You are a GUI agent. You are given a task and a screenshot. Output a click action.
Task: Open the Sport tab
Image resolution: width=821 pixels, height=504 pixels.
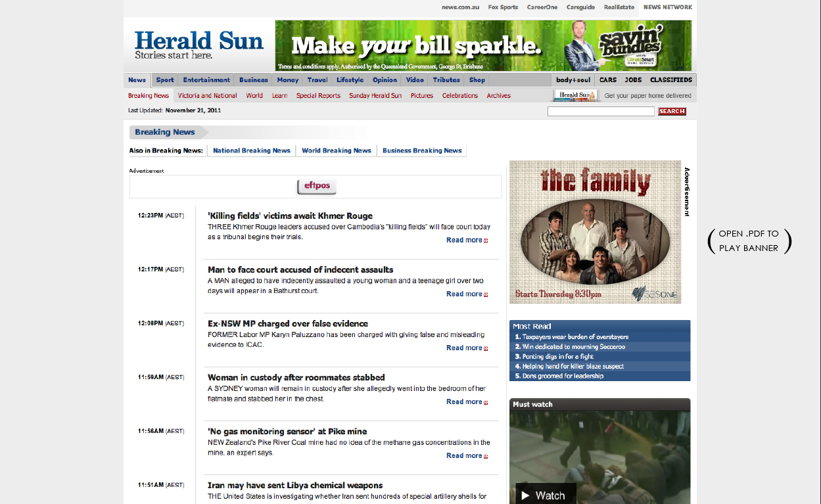tap(165, 80)
